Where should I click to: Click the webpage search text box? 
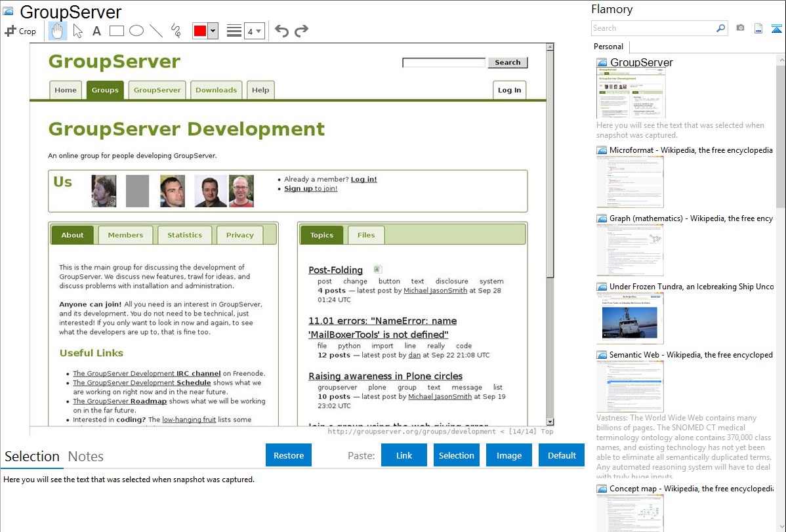pos(444,62)
